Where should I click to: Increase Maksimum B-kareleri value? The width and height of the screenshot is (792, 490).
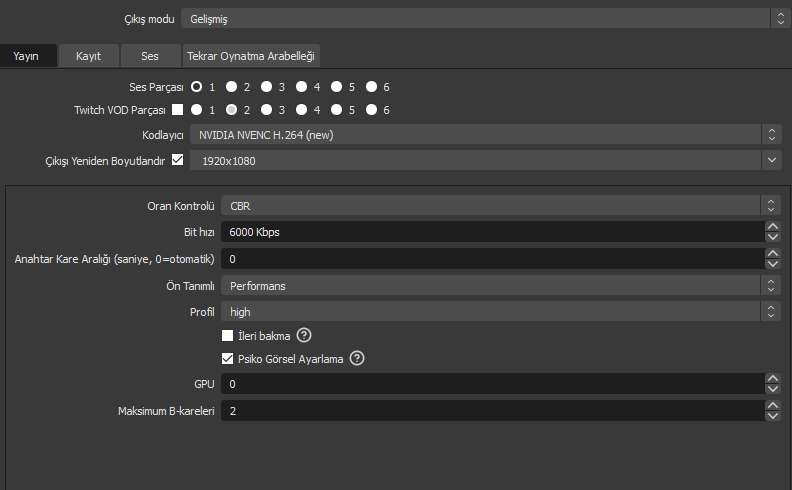click(x=773, y=405)
